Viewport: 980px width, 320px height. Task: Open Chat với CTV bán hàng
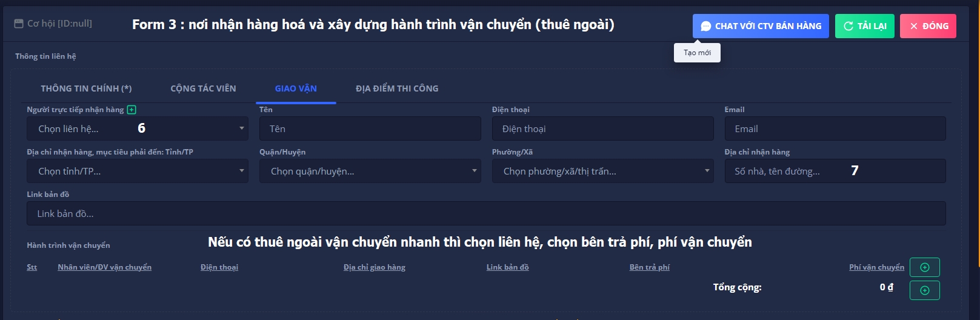(760, 26)
